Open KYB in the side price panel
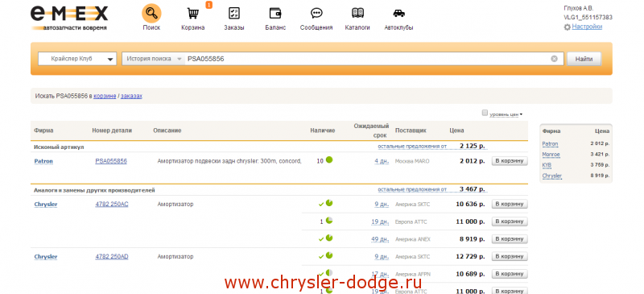 click(547, 165)
